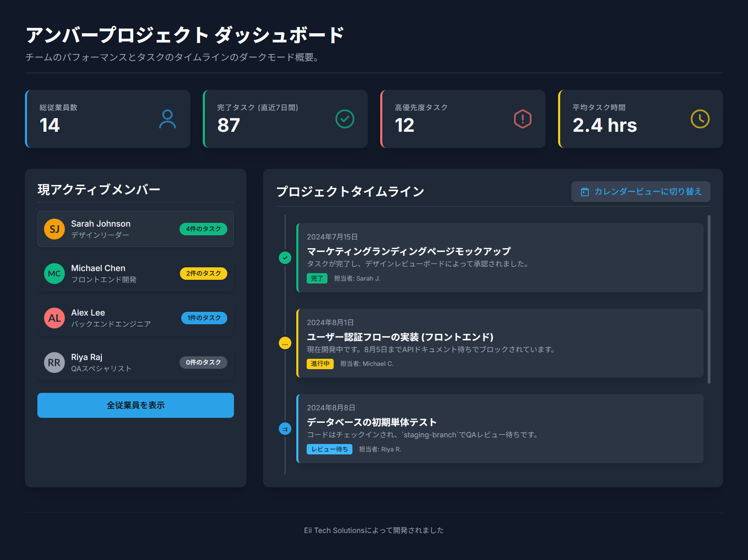Image resolution: width=748 pixels, height=560 pixels.
Task: Click Alex Lee's AL avatar
Action: 54,318
